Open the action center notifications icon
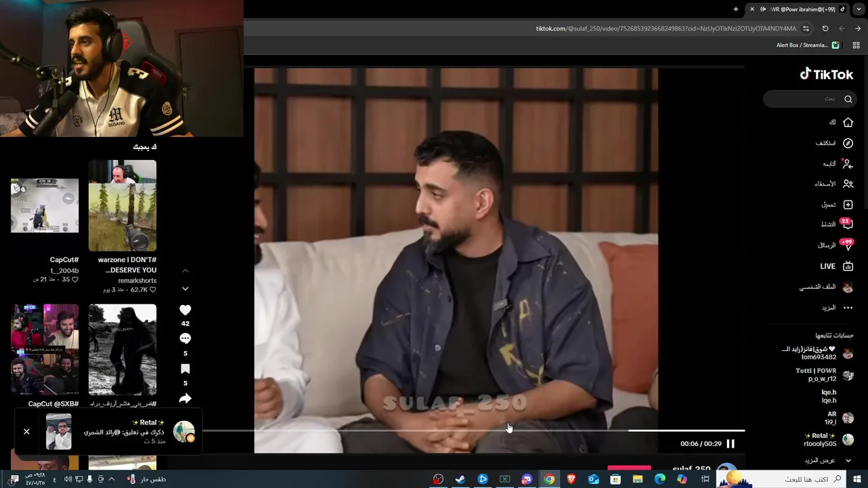This screenshot has height=488, width=868. point(14,479)
